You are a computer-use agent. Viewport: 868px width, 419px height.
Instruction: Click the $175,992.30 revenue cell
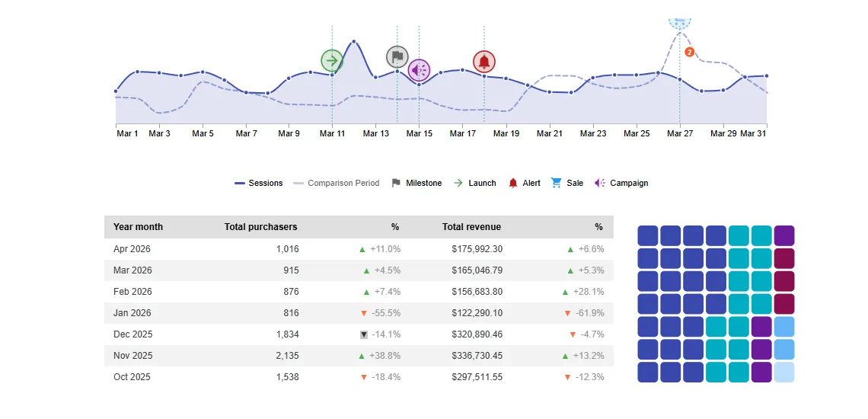477,249
